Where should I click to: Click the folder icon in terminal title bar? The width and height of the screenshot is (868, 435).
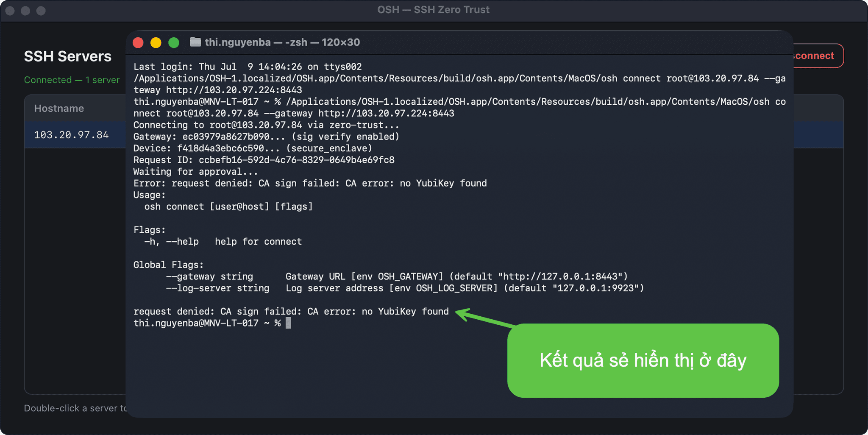coord(195,42)
